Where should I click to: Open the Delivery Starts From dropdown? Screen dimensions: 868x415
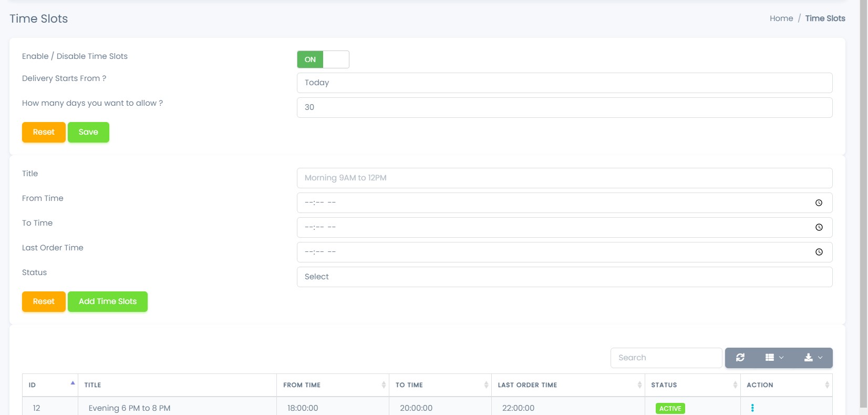point(564,83)
